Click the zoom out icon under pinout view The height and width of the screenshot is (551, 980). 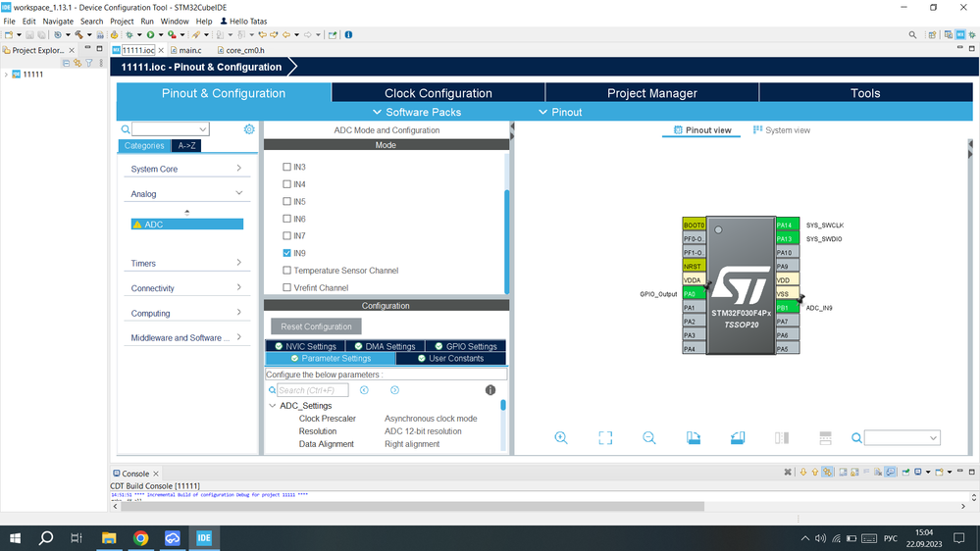click(x=649, y=438)
